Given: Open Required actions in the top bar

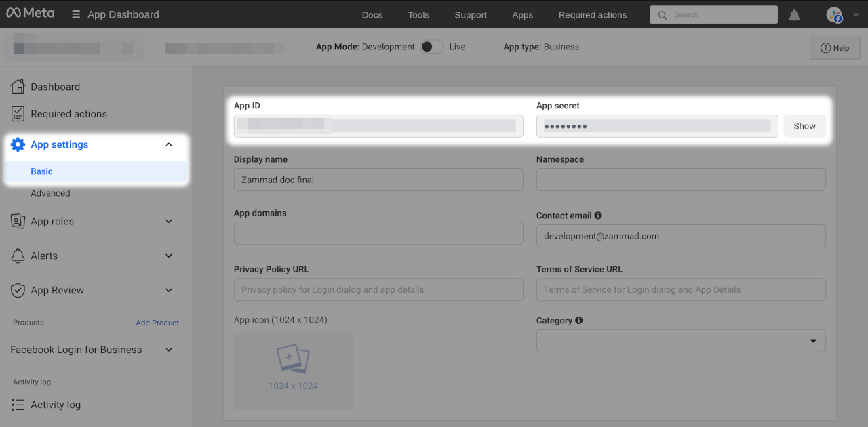Looking at the screenshot, I should pos(593,15).
